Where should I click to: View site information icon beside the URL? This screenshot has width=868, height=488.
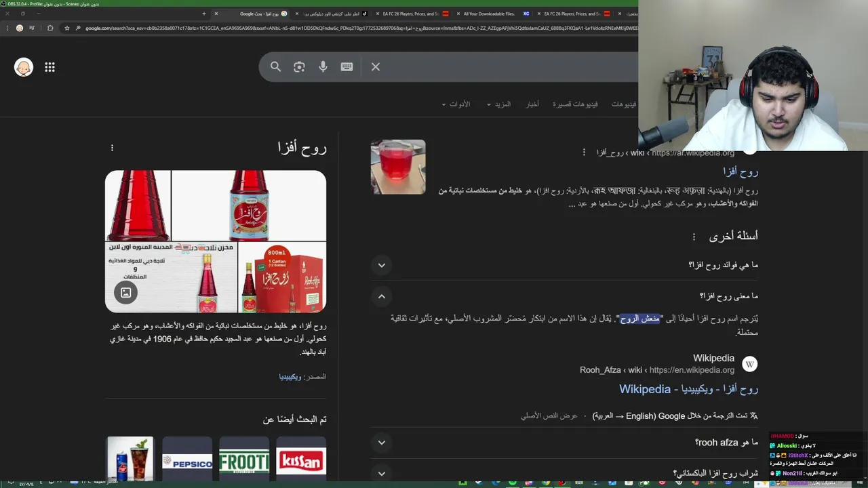pyautogui.click(x=78, y=28)
